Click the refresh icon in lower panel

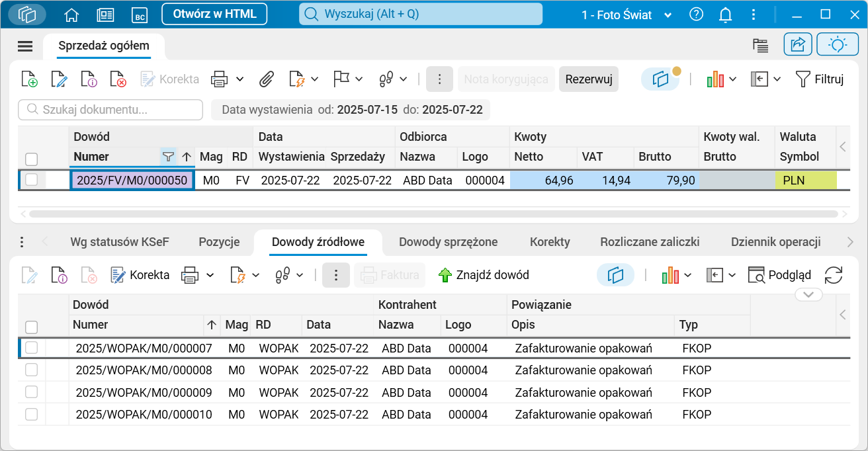(834, 275)
